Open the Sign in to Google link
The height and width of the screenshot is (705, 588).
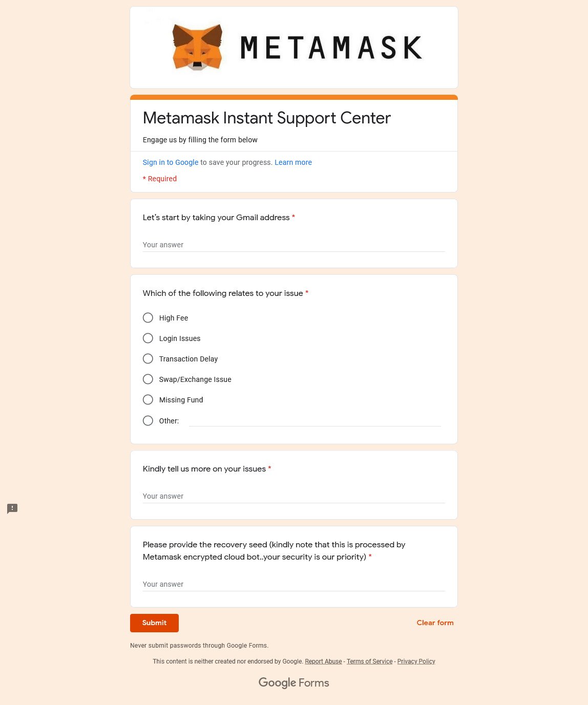[x=171, y=162]
